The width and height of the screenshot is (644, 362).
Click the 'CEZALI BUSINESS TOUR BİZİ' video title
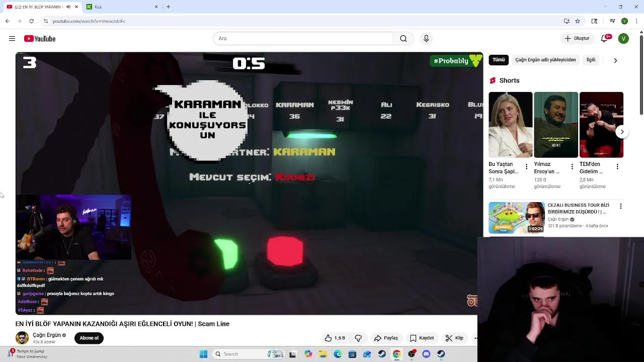coord(579,209)
